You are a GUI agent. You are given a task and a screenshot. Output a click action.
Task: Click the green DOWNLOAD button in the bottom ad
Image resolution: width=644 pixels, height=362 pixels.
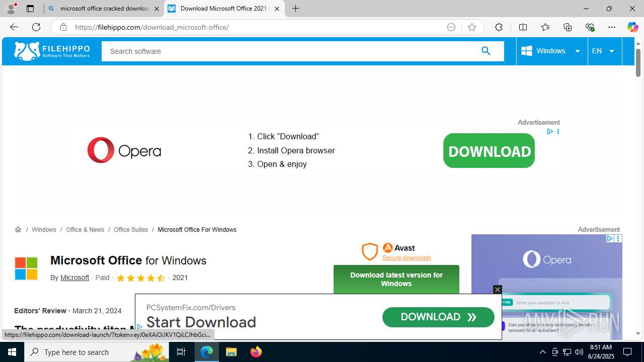[x=438, y=317]
